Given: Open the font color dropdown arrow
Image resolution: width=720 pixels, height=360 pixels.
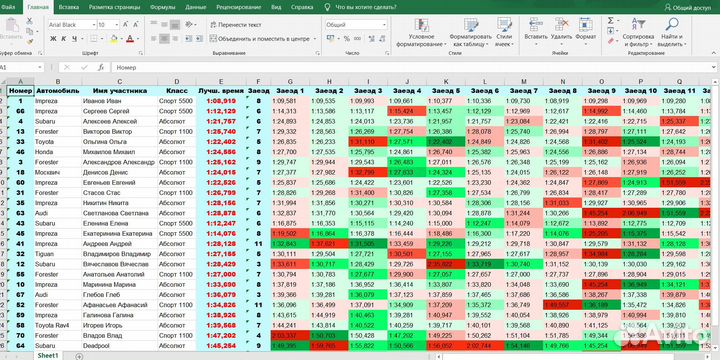Looking at the screenshot, I should click(137, 39).
